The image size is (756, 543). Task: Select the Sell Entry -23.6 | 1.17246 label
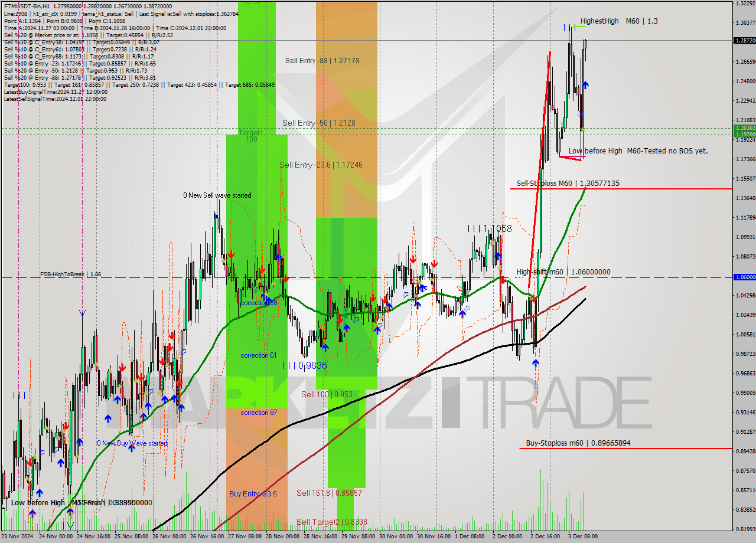coord(321,165)
